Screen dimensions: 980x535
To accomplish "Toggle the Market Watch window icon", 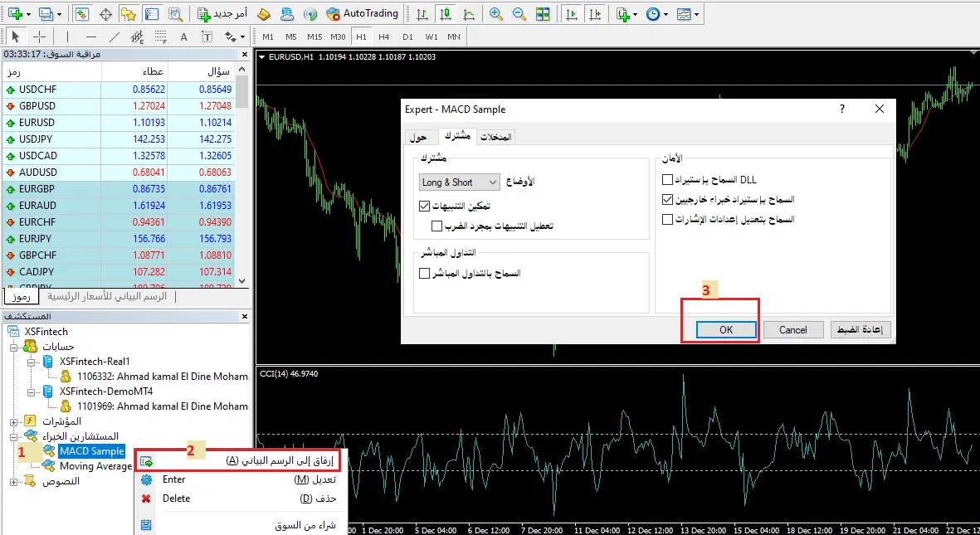I will [82, 13].
